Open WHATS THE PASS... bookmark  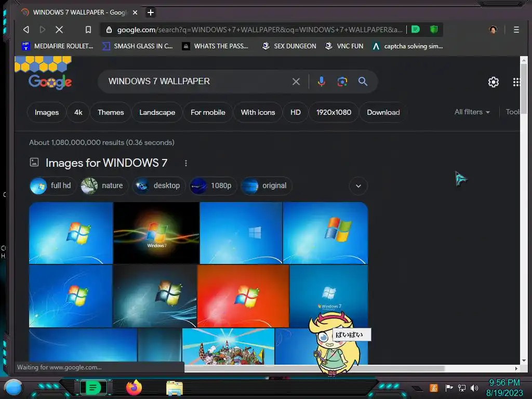click(x=215, y=46)
